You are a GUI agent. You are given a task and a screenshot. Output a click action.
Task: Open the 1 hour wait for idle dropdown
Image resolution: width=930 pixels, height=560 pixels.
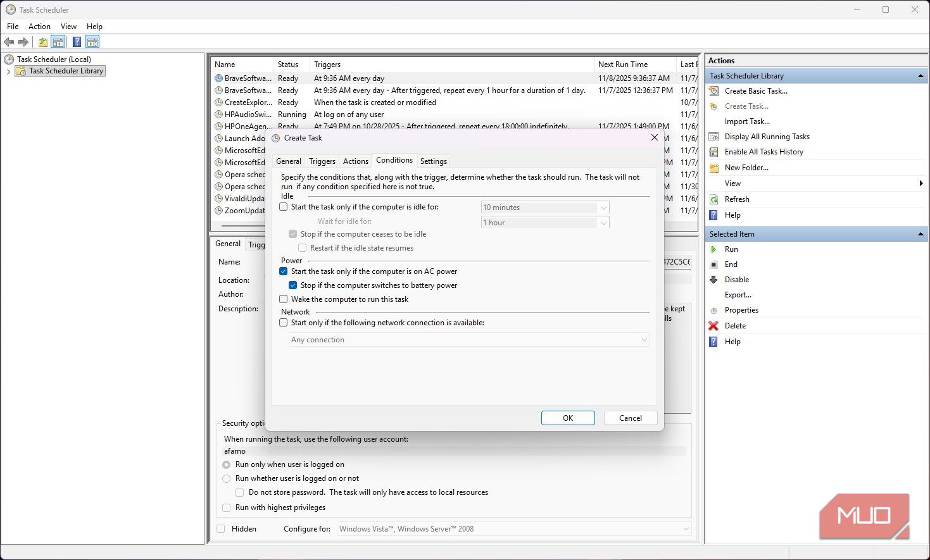[x=545, y=223]
